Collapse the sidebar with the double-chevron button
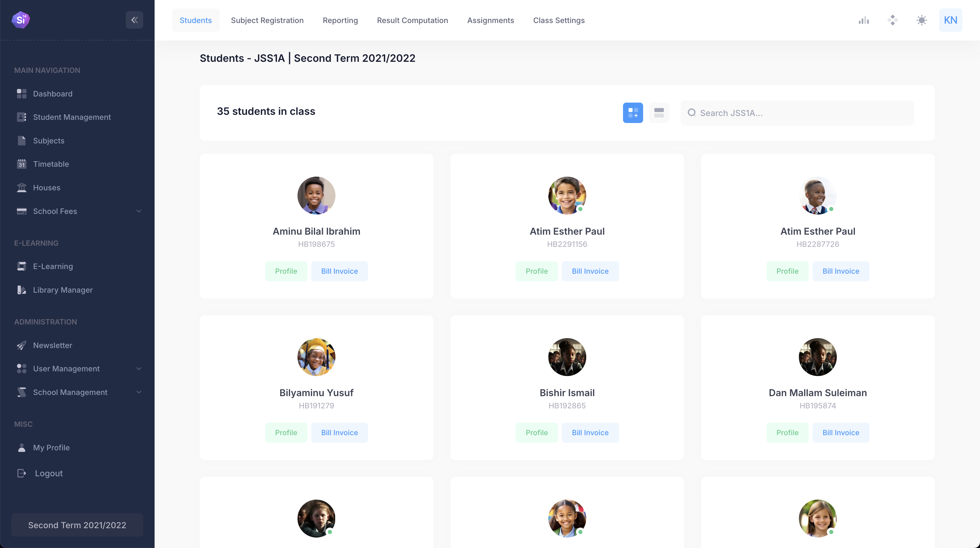The height and width of the screenshot is (548, 980). tap(134, 20)
